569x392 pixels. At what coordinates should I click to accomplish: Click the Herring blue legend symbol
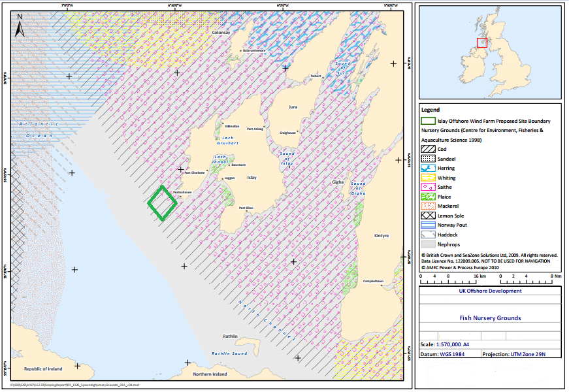click(429, 168)
